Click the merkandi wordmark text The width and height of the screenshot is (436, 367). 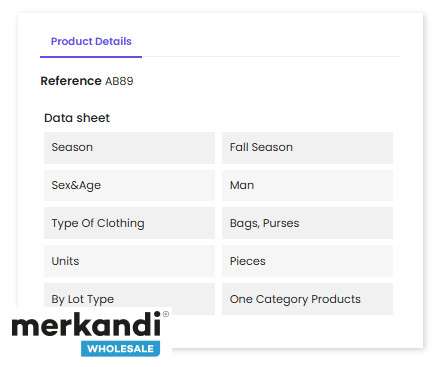click(x=86, y=324)
